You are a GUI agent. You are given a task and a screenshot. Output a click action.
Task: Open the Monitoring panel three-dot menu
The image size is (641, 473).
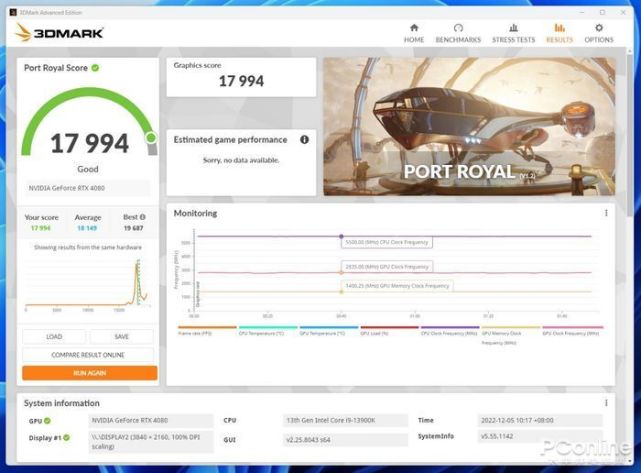[x=606, y=213]
